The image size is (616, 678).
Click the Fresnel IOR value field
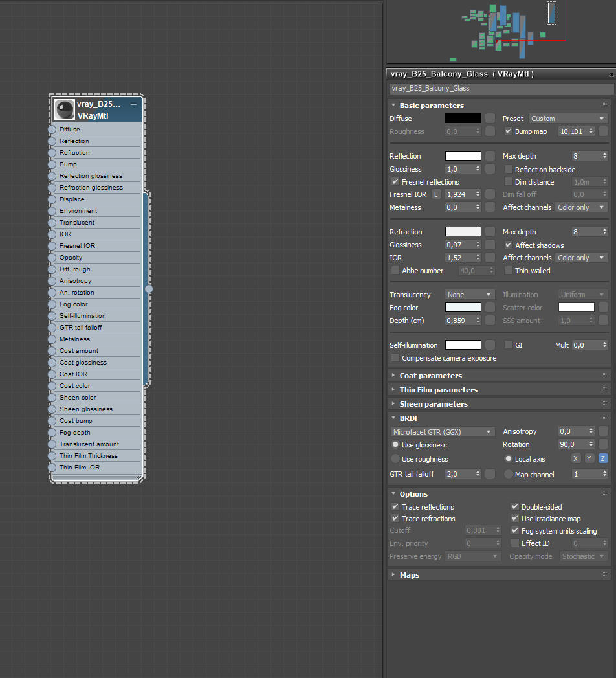(459, 194)
